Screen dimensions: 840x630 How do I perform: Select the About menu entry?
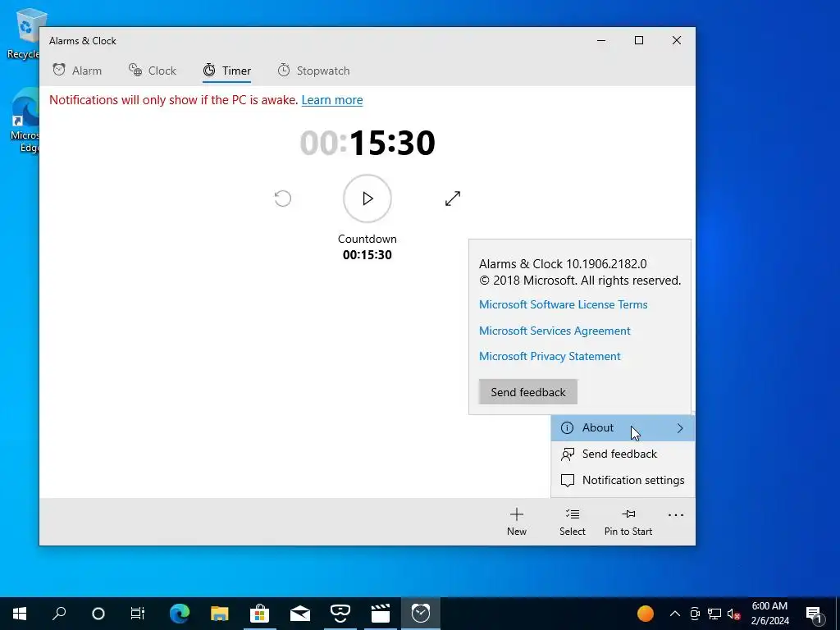(623, 428)
